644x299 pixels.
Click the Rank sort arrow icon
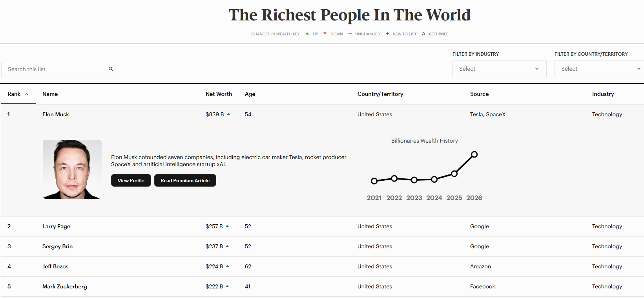tap(27, 94)
